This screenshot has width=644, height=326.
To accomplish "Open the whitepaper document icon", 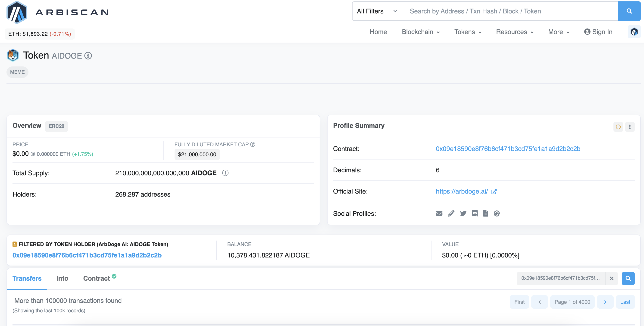I will pos(485,213).
